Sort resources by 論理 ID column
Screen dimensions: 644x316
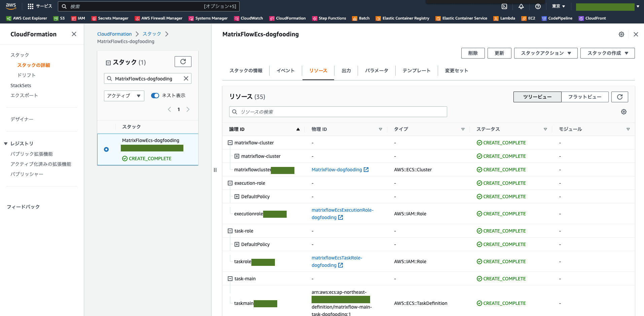coord(264,129)
